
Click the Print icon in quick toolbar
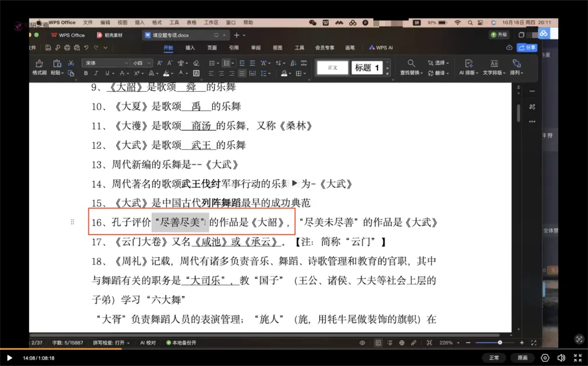67,48
